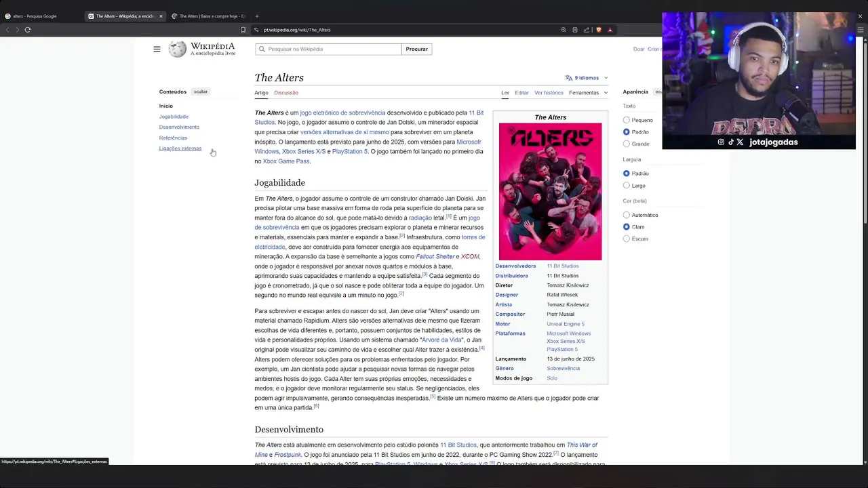Open Microsoft Windows link in infobox

click(x=568, y=333)
